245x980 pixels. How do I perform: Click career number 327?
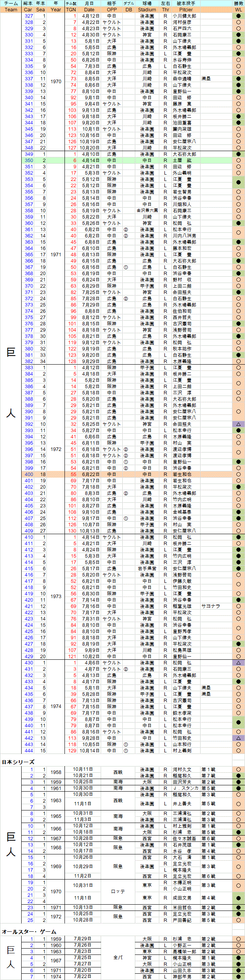[x=29, y=16]
